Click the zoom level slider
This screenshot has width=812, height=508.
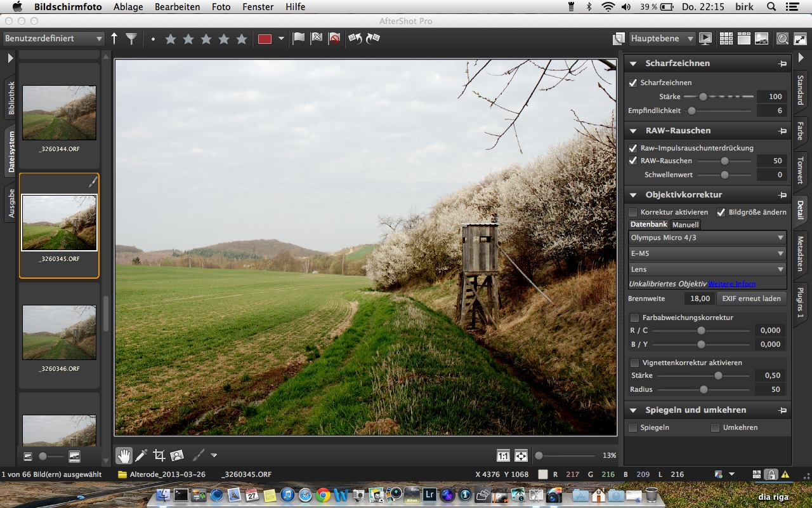pos(565,455)
